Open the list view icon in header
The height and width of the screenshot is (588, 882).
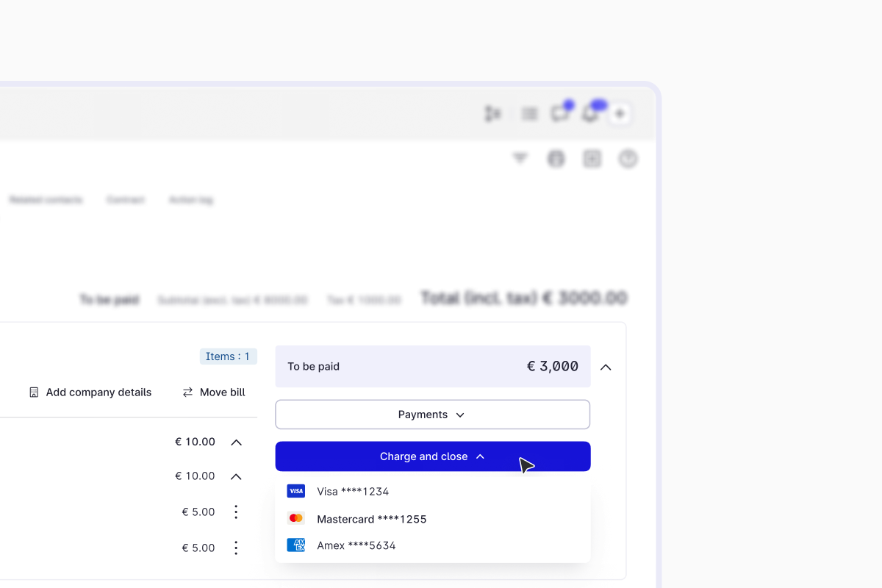coord(529,114)
